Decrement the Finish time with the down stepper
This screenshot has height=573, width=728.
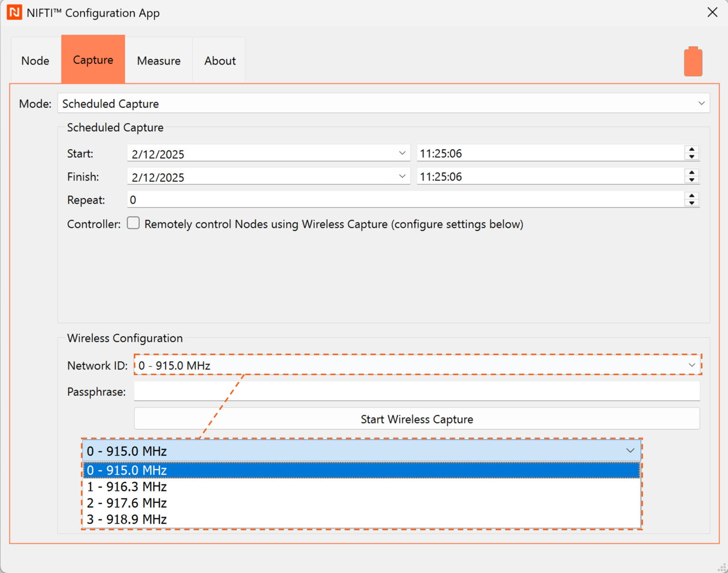tap(692, 180)
